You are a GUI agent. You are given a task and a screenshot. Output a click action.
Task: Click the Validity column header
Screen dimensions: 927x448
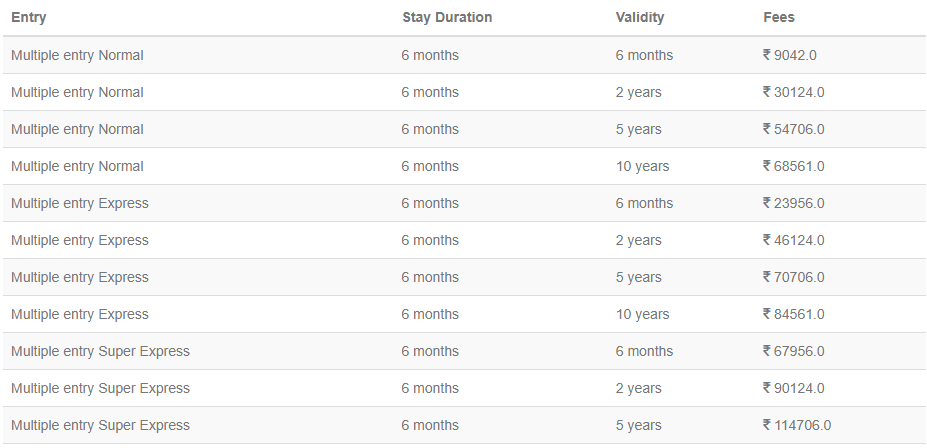tap(640, 18)
